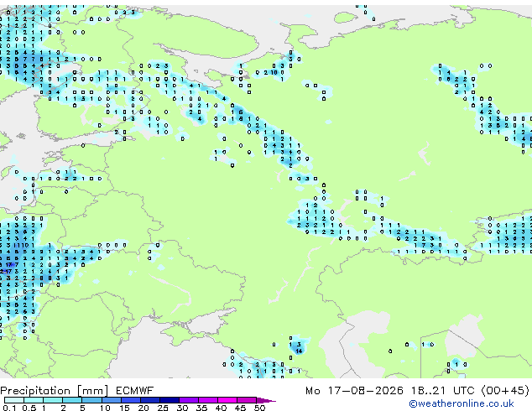Screen dimensions: 532x411
Task: Click the '10' legend scale label
Action: pyautogui.click(x=105, y=408)
